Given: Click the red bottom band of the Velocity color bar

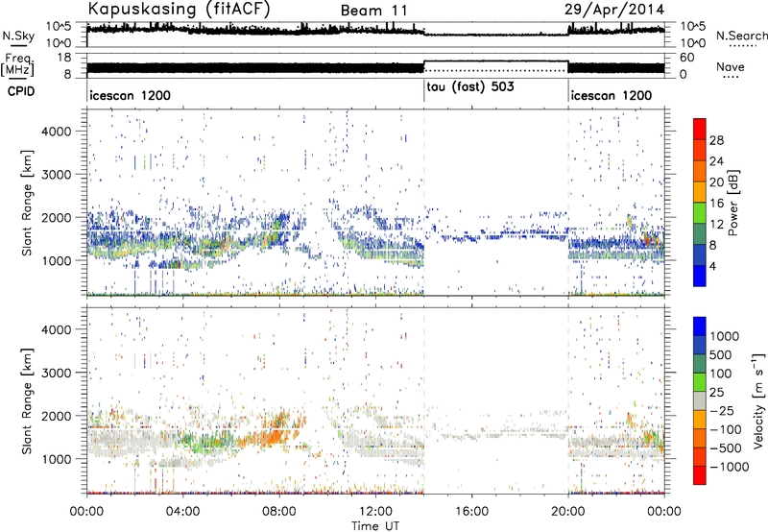Looking at the screenshot, I should [700, 475].
